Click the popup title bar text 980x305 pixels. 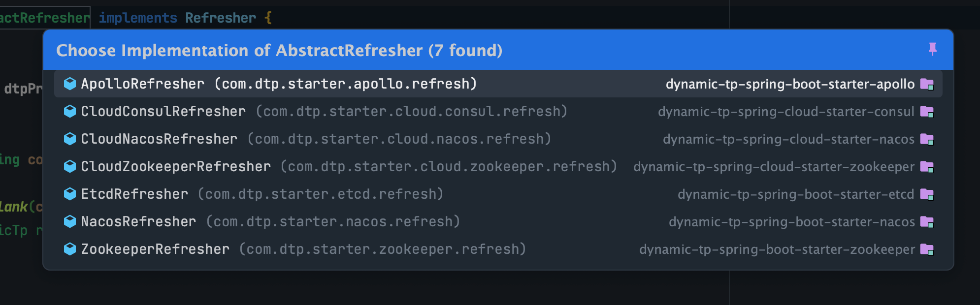tap(279, 50)
